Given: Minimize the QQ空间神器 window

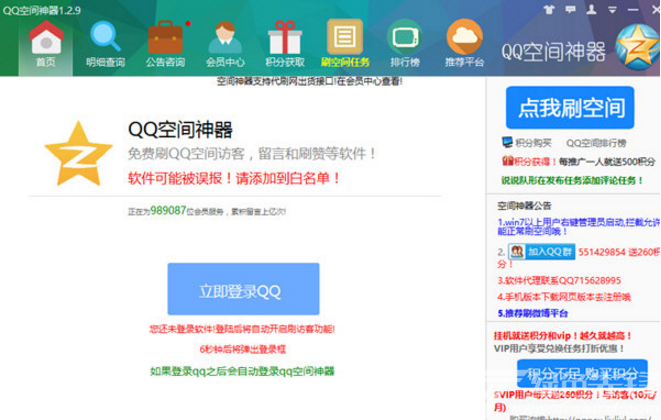Looking at the screenshot, I should (x=633, y=9).
